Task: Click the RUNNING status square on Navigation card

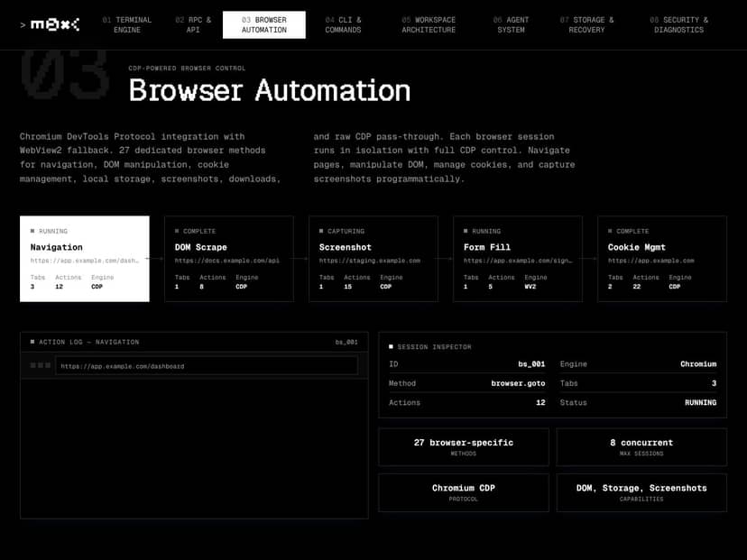Action: click(32, 231)
